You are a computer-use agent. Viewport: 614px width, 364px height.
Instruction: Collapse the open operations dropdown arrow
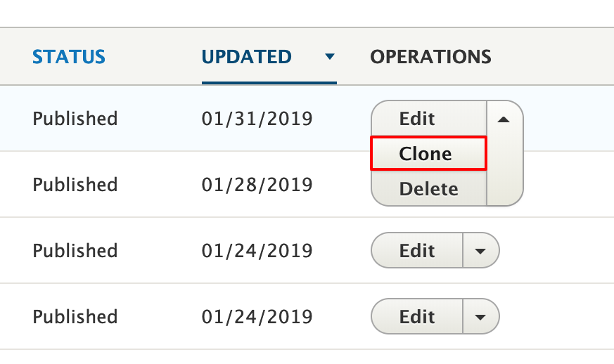click(504, 119)
